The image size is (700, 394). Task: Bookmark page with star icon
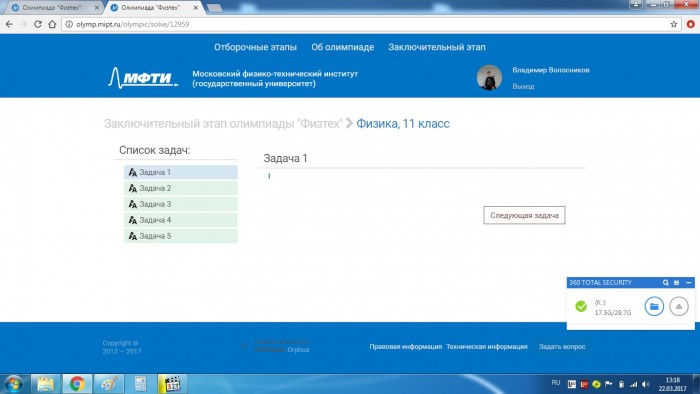click(674, 24)
